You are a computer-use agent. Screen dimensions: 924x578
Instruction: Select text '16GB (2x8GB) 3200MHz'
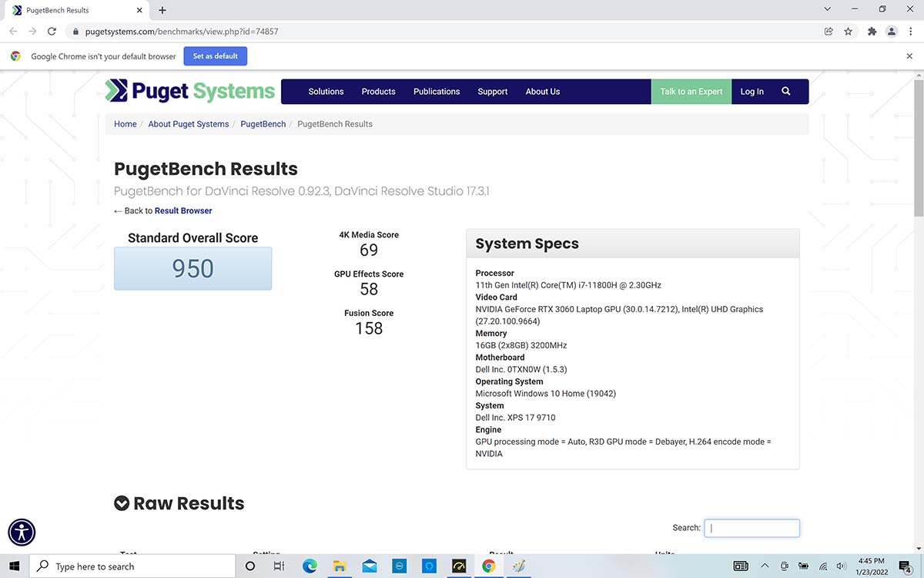pos(521,345)
